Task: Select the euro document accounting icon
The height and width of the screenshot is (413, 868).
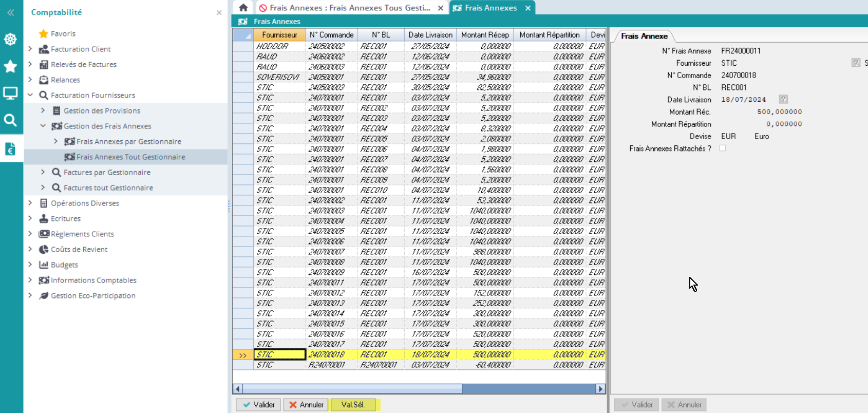Action: coord(10,149)
